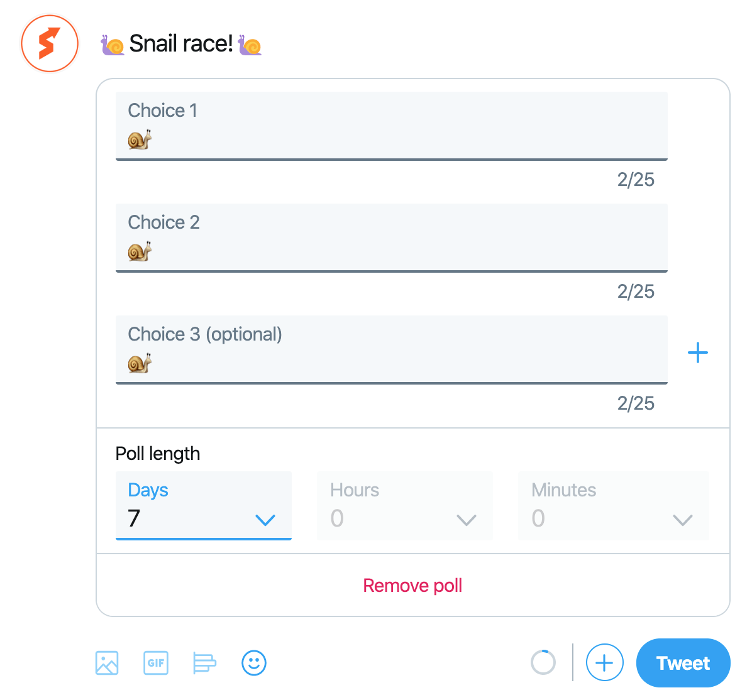Open the emoji picker smiley icon
752x700 pixels.
[253, 663]
